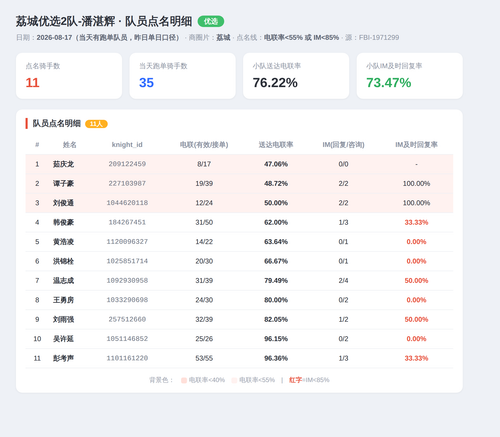This screenshot has width=500, height=437.
Task: Click the 姓名 column header
Action: point(70,145)
